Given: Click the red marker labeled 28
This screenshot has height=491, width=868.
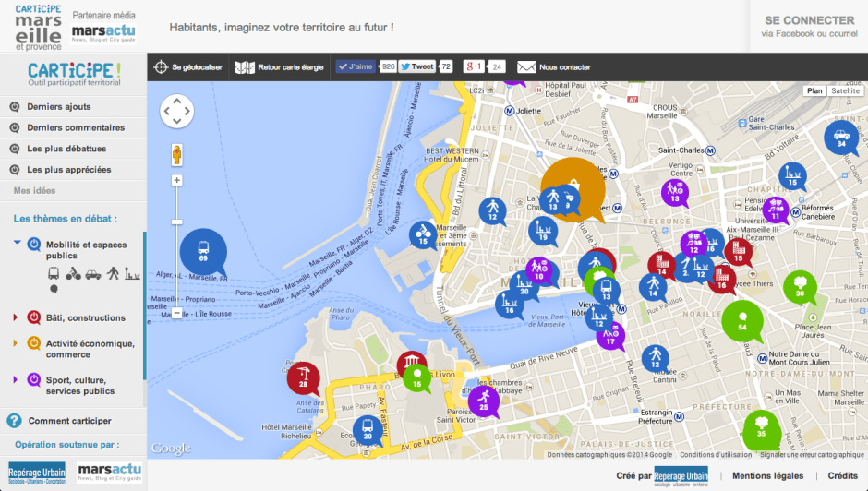Looking at the screenshot, I should point(303,378).
